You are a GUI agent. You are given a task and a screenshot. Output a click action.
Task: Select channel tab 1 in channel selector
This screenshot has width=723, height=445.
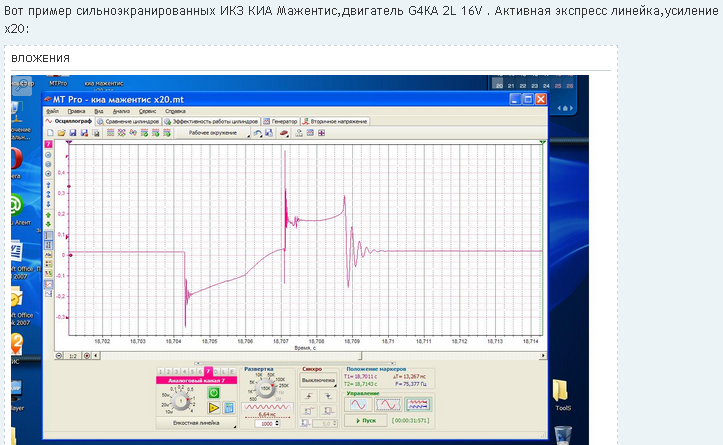point(160,372)
